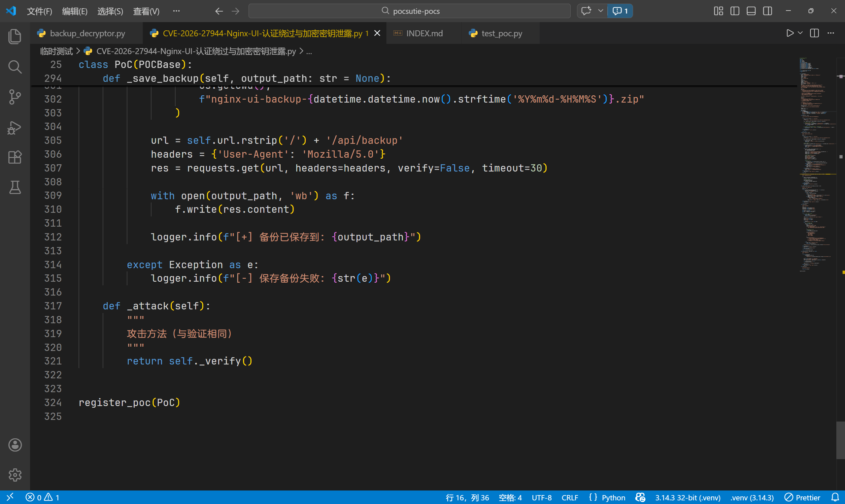The image size is (845, 504).
Task: Open the Search view icon
Action: tap(15, 67)
